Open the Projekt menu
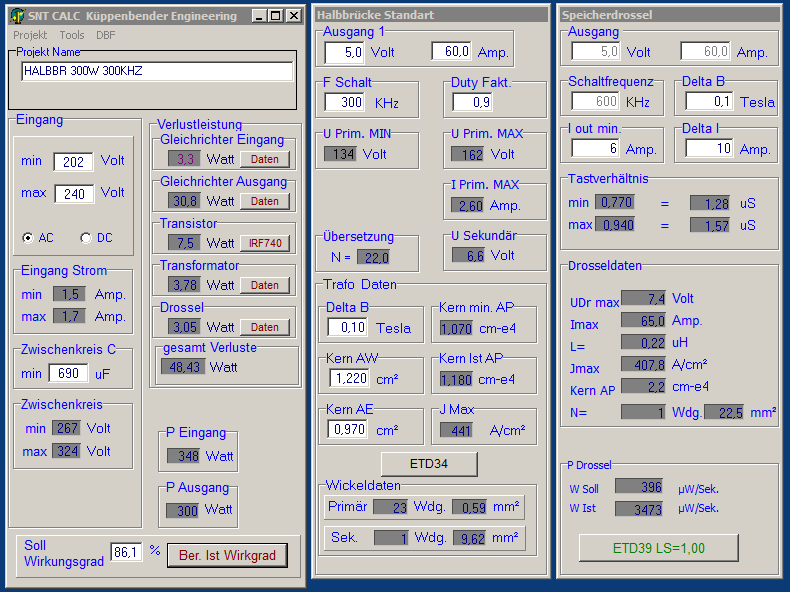Image resolution: width=790 pixels, height=592 pixels. point(30,35)
